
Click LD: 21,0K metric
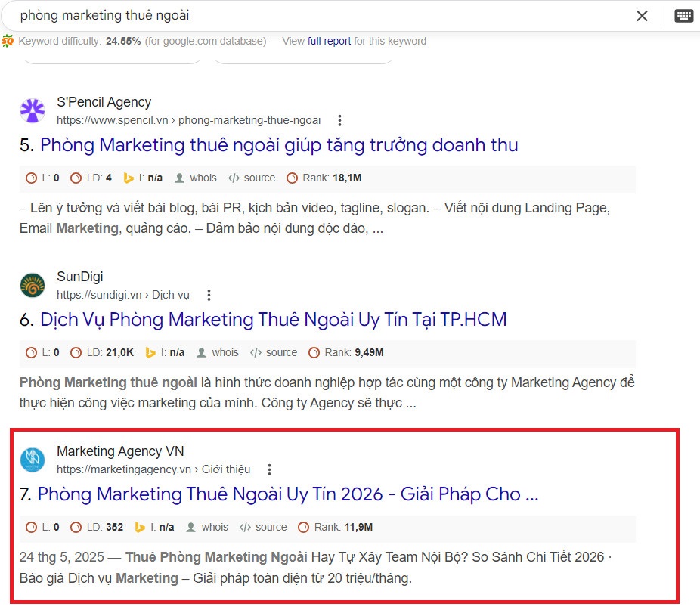pyautogui.click(x=102, y=353)
